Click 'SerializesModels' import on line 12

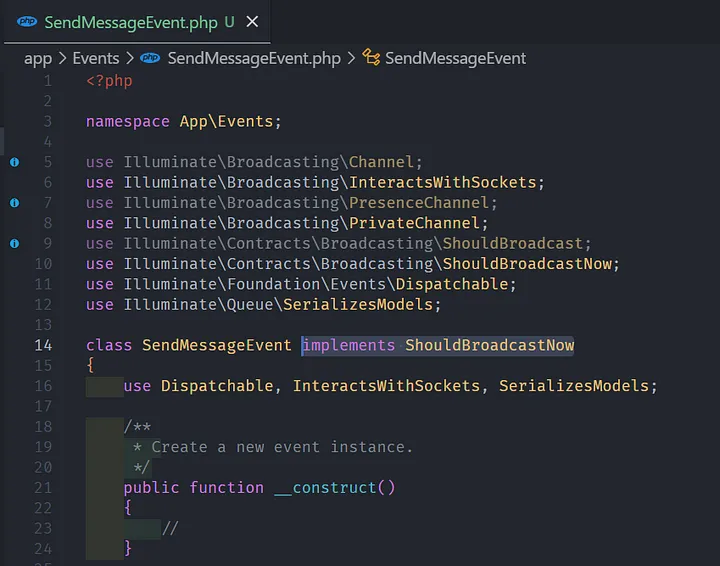pos(358,304)
